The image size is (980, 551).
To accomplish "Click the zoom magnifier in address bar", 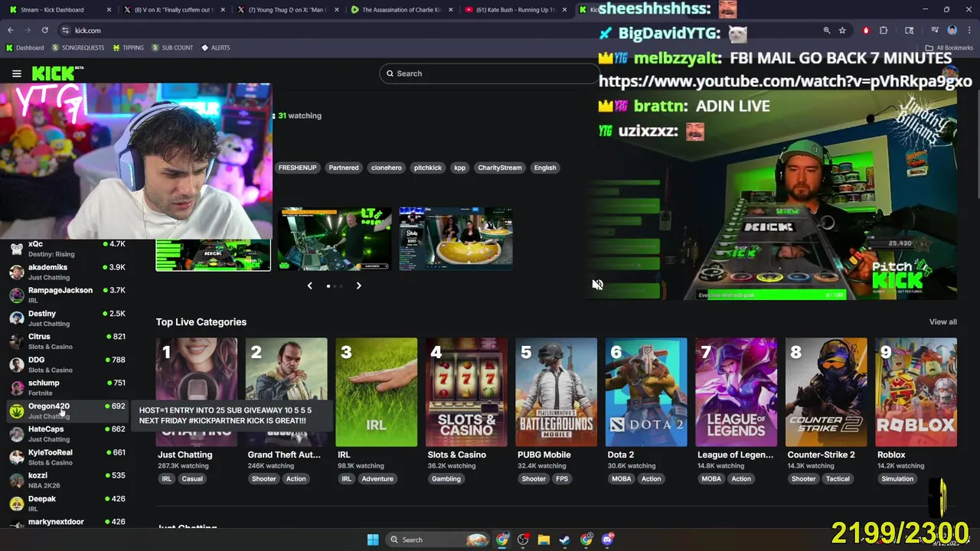I will pyautogui.click(x=827, y=30).
